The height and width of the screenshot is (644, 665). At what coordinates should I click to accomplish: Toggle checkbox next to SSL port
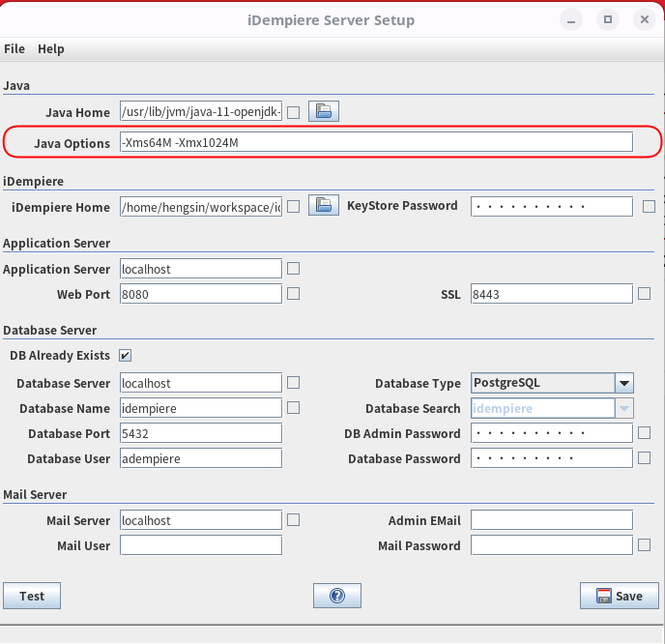pyautogui.click(x=644, y=294)
